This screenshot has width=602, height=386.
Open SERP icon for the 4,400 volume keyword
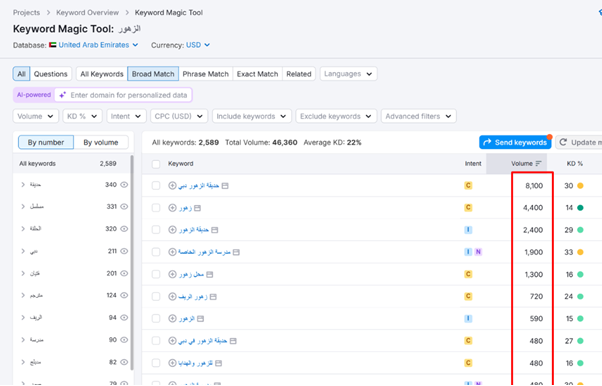(197, 208)
